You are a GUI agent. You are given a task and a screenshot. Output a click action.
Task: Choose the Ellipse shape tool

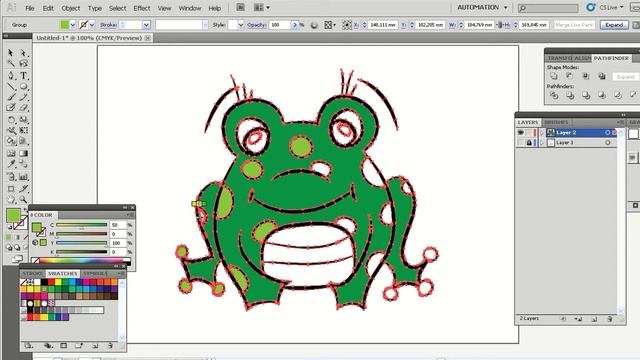pyautogui.click(x=23, y=87)
